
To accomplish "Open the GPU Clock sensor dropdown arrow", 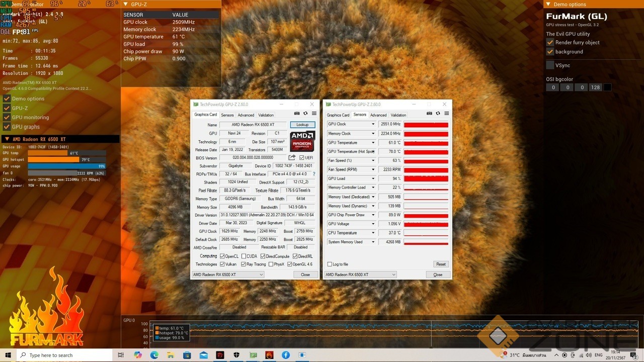I will [373, 124].
